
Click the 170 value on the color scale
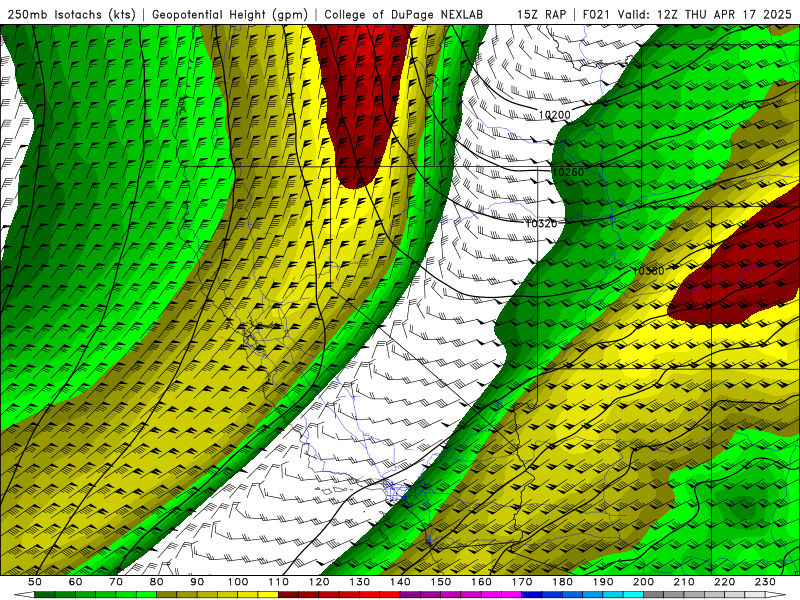(522, 582)
